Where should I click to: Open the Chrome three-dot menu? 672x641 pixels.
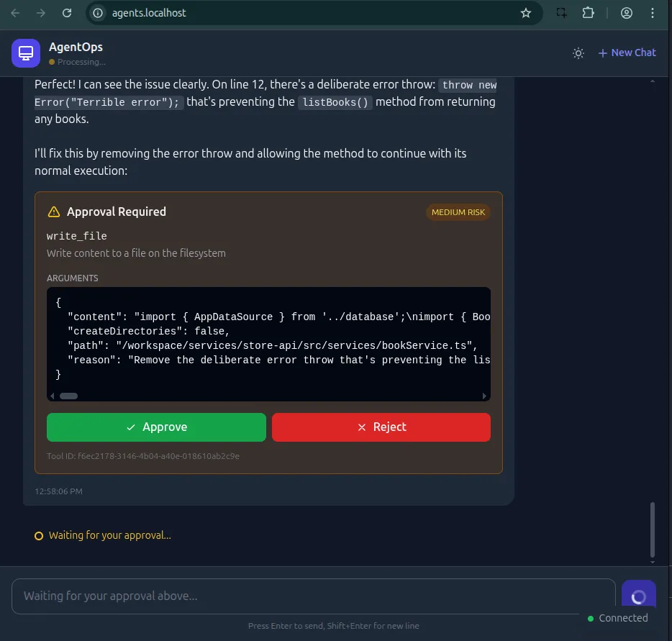(x=653, y=13)
